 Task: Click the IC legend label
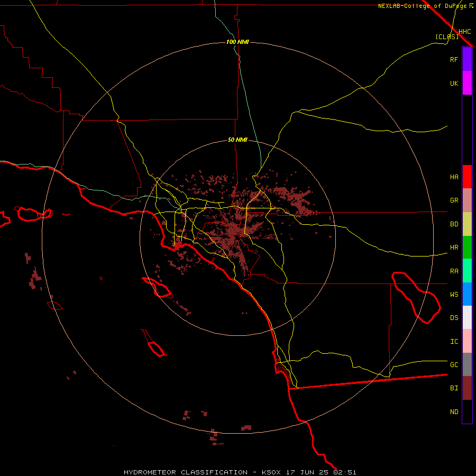pos(454,341)
